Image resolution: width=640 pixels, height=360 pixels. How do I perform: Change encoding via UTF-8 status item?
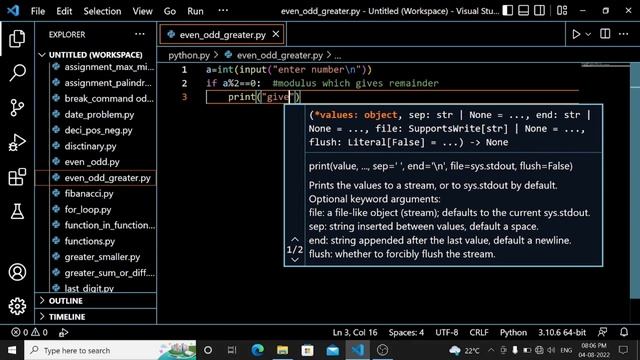[447, 332]
